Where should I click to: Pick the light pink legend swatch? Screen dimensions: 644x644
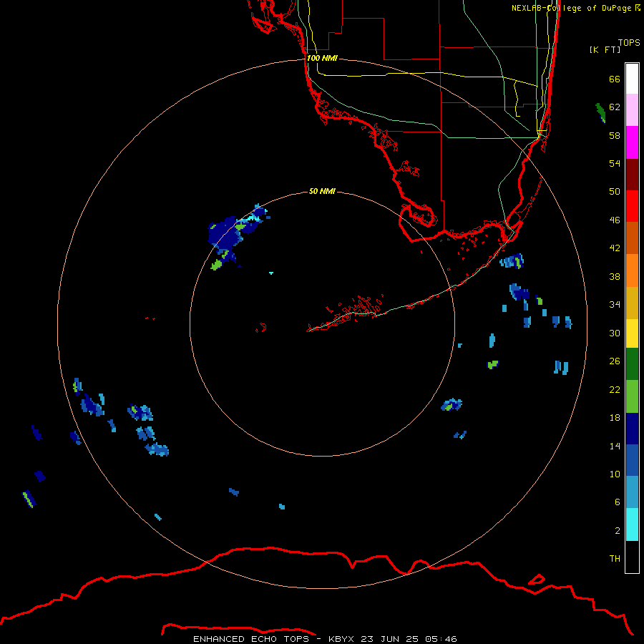tap(632, 109)
